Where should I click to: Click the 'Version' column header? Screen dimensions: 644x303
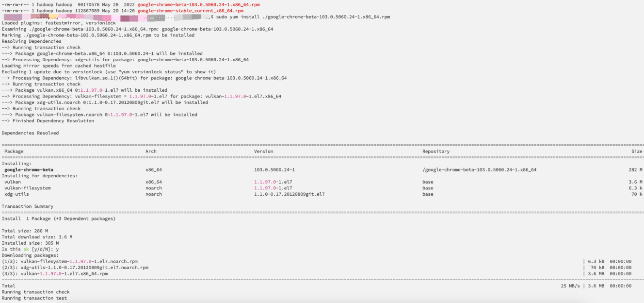tap(263, 151)
